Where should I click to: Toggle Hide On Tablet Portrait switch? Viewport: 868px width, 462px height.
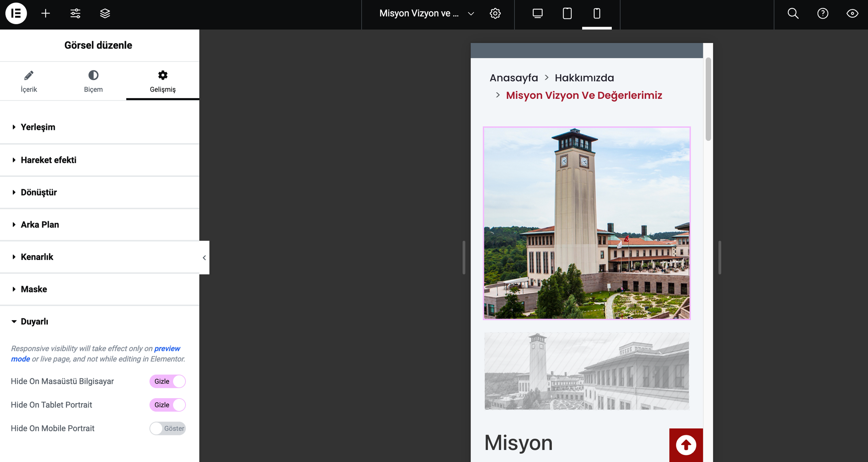pyautogui.click(x=168, y=405)
